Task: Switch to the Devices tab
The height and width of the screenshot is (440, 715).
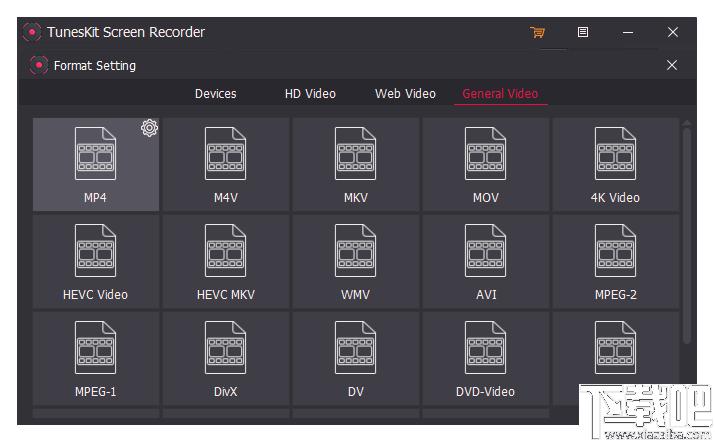Action: [215, 94]
